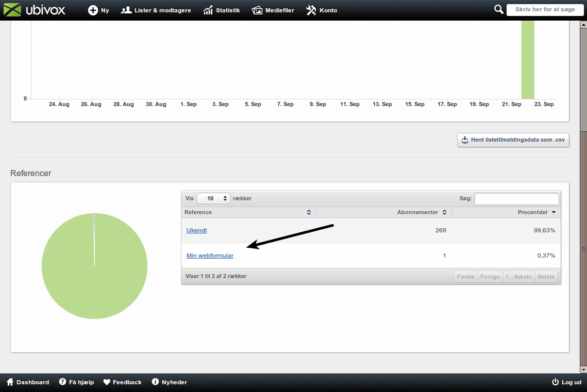Click the Dashboard house icon
587x392 pixels.
point(10,382)
